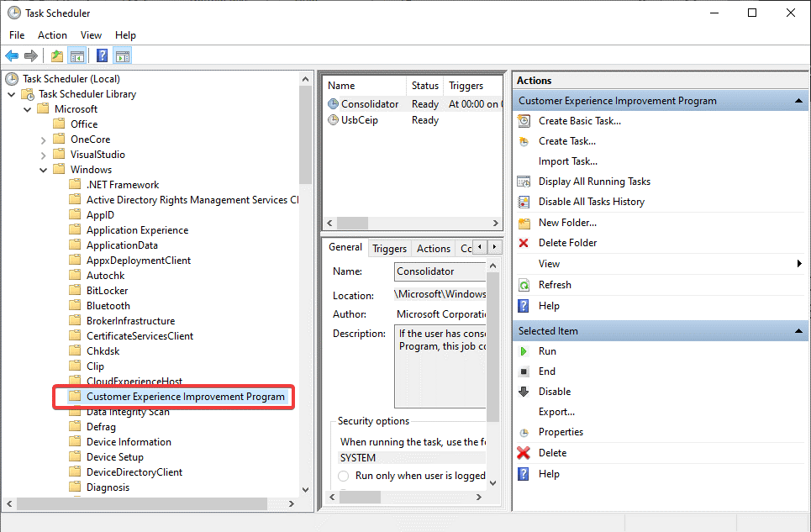Select the UsbCeip task row
811x532 pixels.
click(x=359, y=120)
